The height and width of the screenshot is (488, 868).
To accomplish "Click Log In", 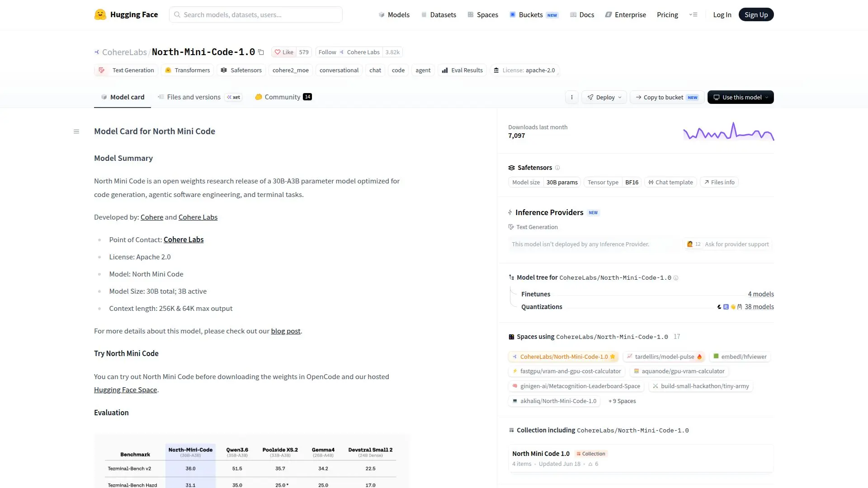I will click(x=722, y=14).
